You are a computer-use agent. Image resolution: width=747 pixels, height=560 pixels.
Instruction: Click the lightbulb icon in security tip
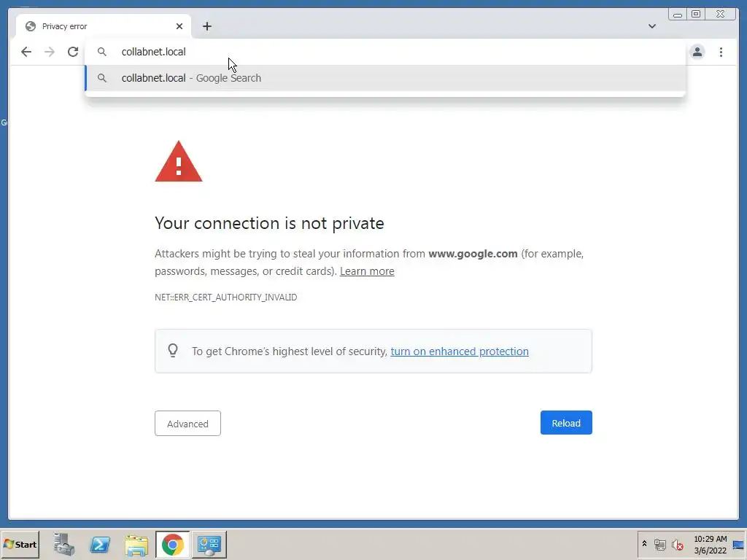tap(173, 351)
